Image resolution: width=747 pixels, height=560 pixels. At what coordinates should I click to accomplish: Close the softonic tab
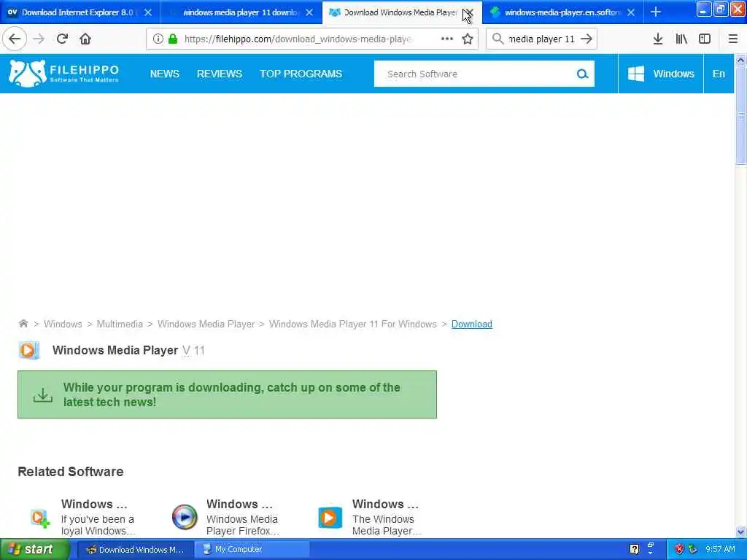click(x=631, y=12)
